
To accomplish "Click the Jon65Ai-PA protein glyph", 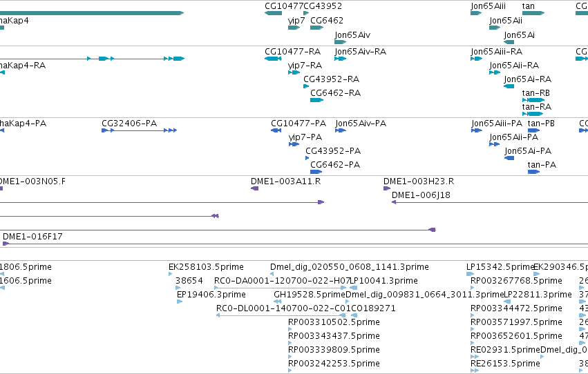I will click(x=509, y=158).
